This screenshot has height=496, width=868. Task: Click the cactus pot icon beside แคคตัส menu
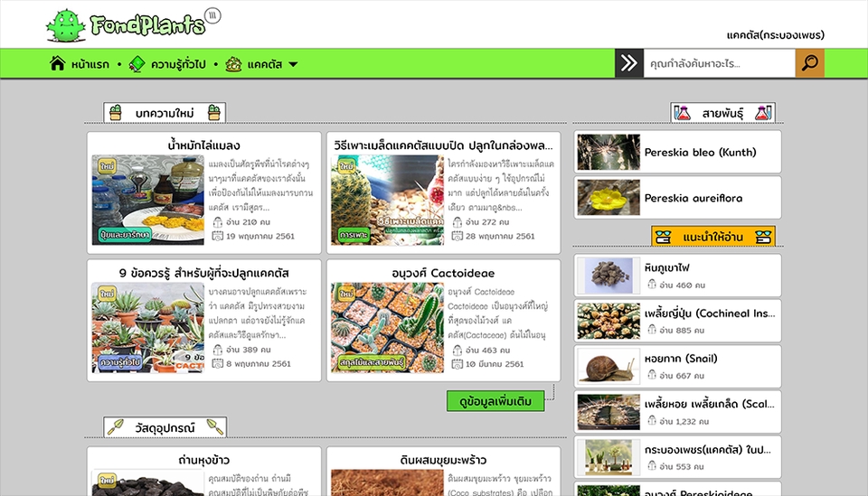click(233, 64)
